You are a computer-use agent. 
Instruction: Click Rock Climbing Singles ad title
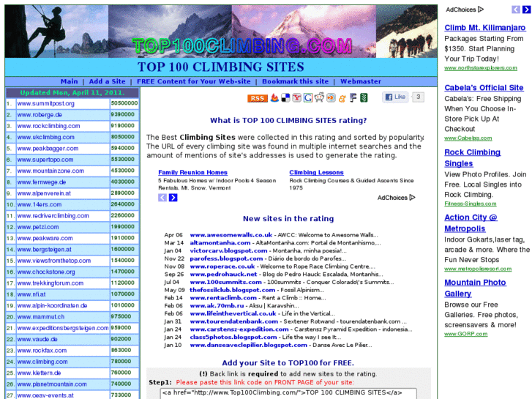[472, 158]
